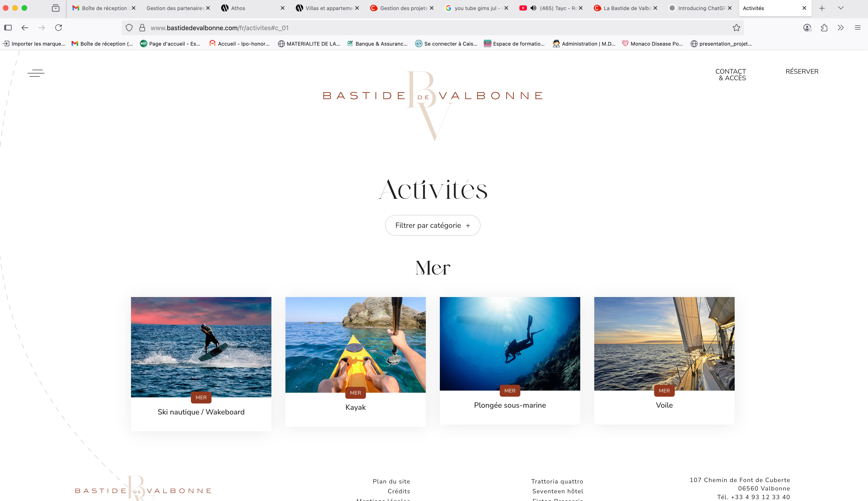Click the tracking protection shield icon
868x501 pixels.
[x=129, y=28]
